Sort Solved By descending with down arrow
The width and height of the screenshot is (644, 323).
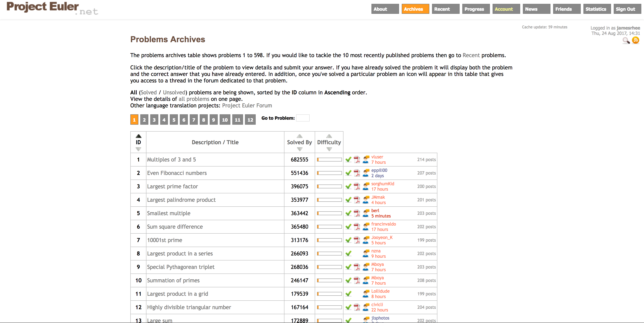300,149
